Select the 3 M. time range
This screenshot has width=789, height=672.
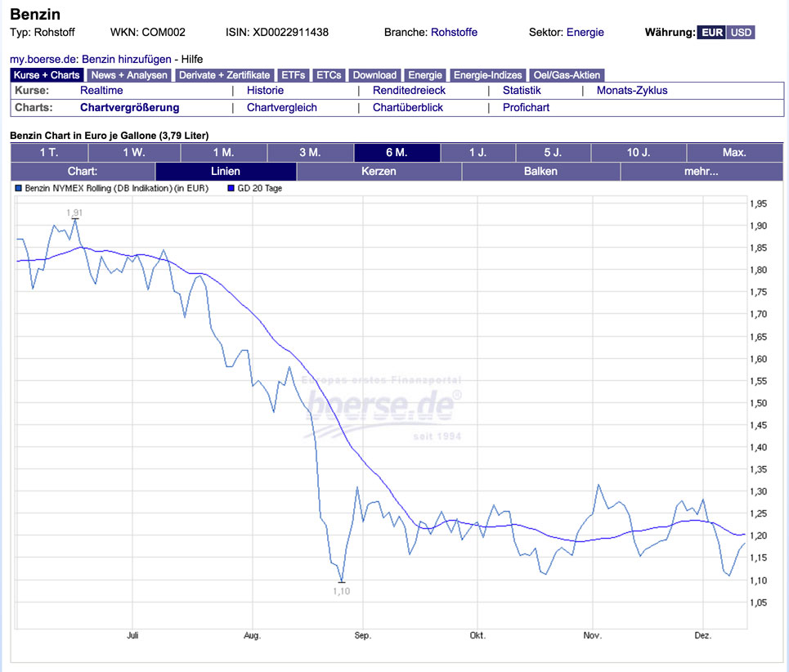coord(311,152)
